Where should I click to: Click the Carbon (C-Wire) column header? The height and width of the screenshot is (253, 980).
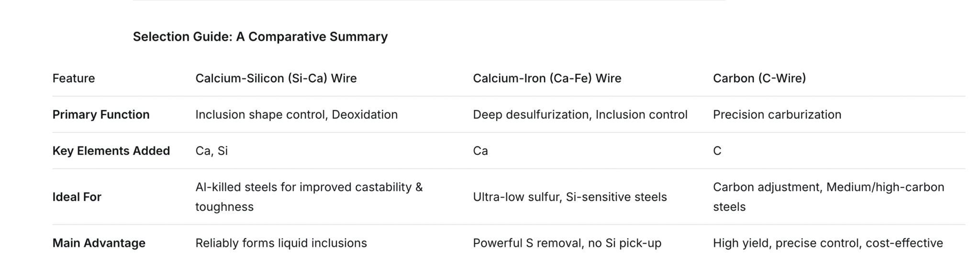tap(759, 78)
